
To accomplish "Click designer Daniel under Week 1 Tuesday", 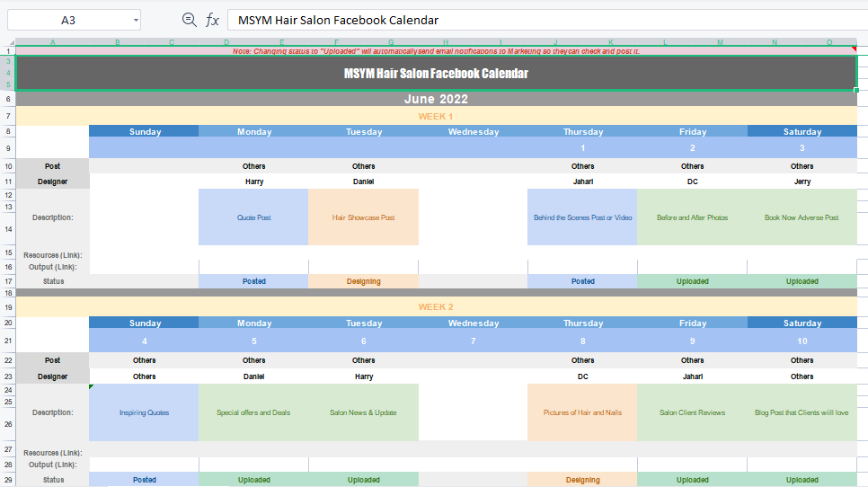I will (x=363, y=182).
